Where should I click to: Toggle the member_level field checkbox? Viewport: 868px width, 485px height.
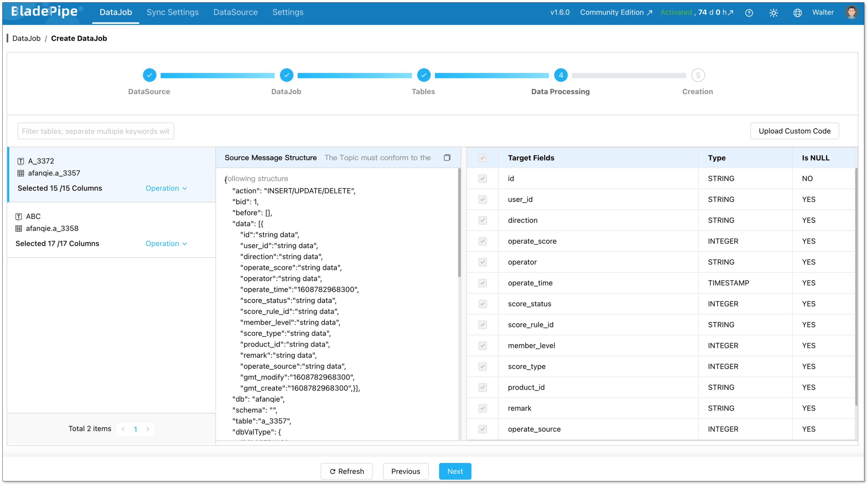point(483,345)
